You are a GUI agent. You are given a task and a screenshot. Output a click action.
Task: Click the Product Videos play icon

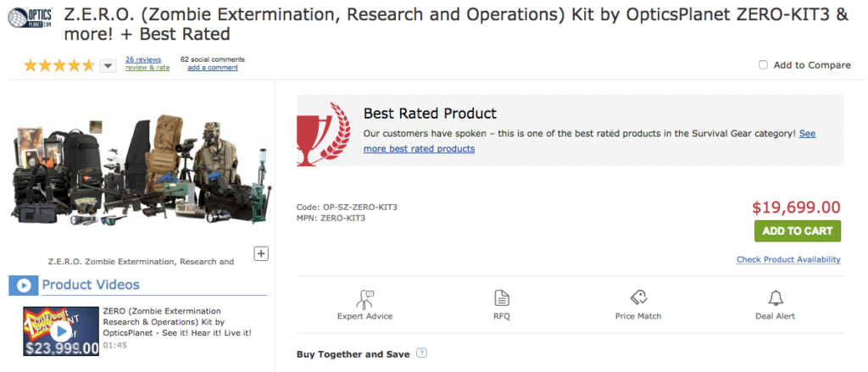pyautogui.click(x=23, y=285)
